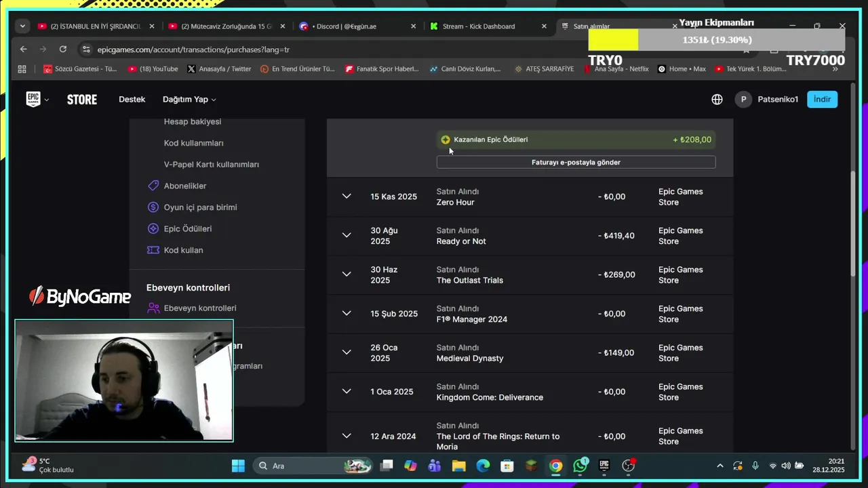Switch to İSTANBUL EN İYİ YouTube tab

tap(97, 26)
